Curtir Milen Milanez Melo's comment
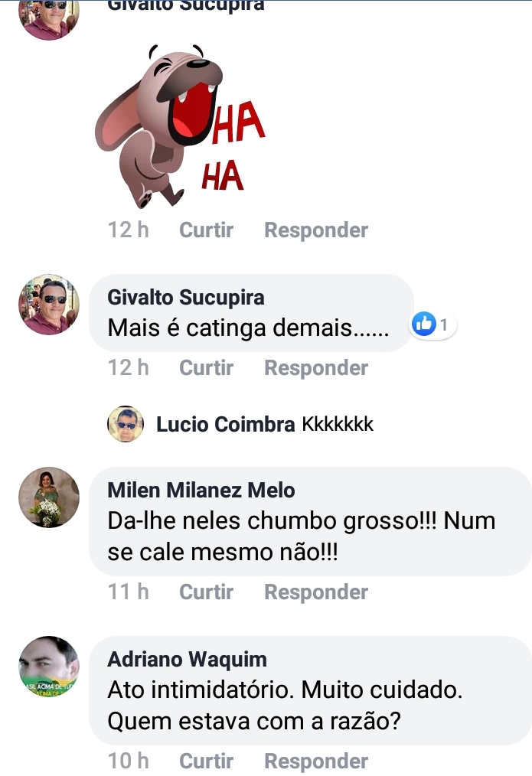This screenshot has width=532, height=776. [206, 592]
